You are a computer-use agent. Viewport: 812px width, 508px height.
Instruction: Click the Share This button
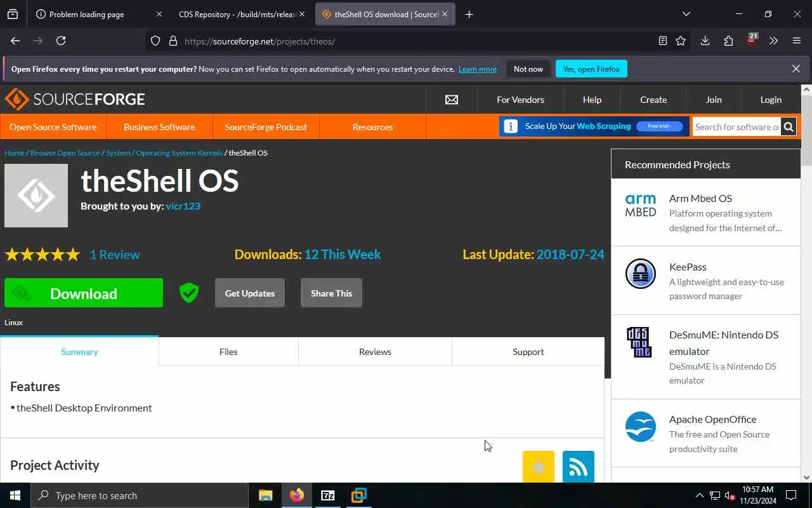[331, 293]
